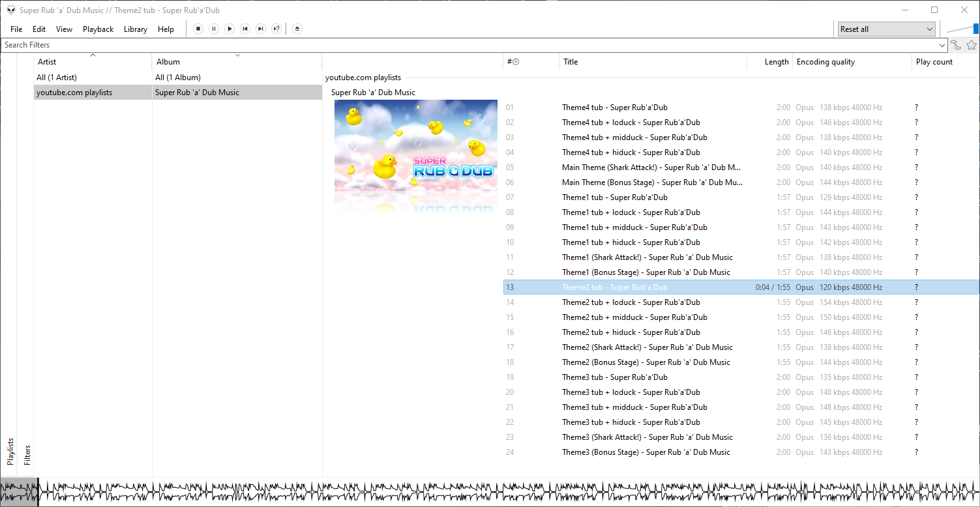
Task: Switch to the Filters side tab
Action: click(x=27, y=453)
